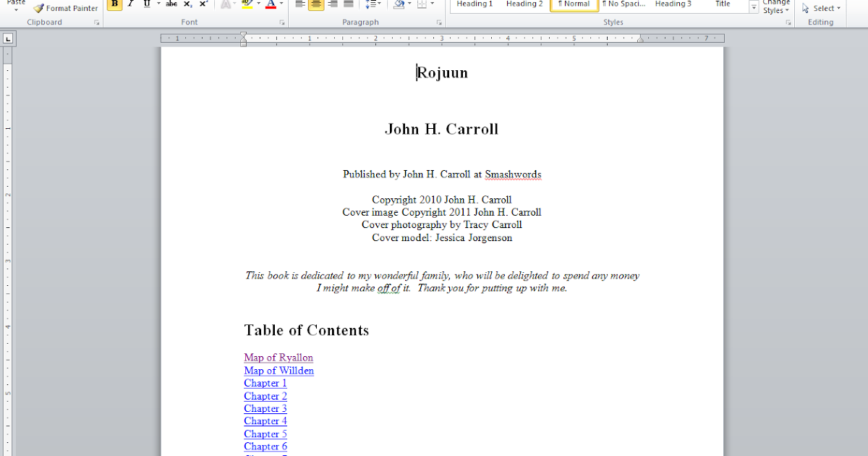Click the John H. Carroll author heading
The width and height of the screenshot is (868, 456).
tap(442, 129)
